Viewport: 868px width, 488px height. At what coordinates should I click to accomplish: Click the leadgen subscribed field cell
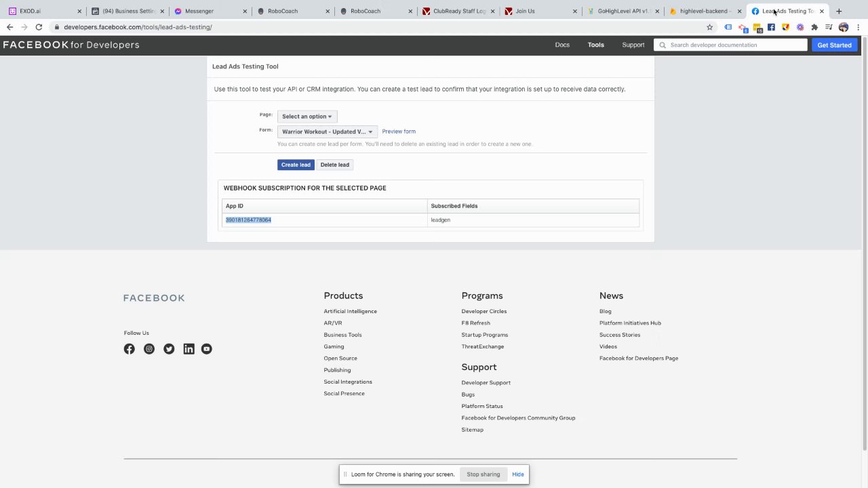[x=533, y=220]
